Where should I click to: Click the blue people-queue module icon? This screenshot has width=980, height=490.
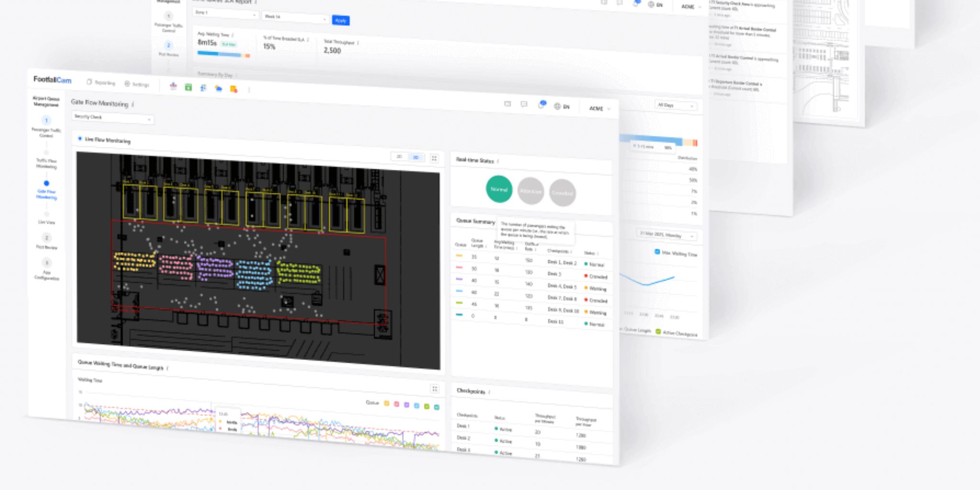(x=203, y=88)
